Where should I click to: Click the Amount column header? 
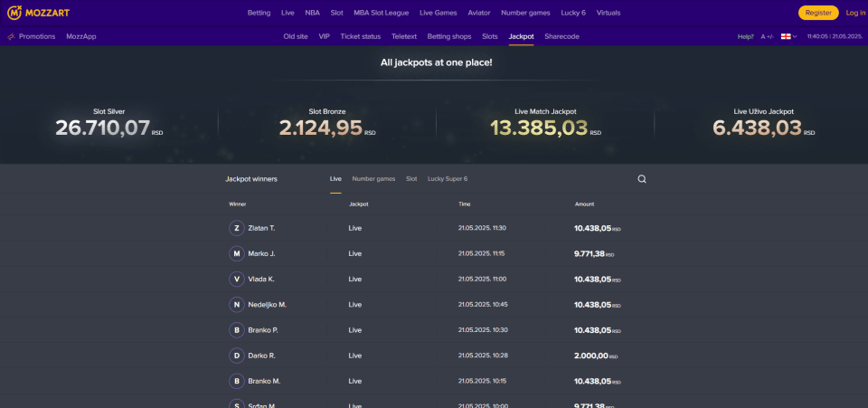pyautogui.click(x=584, y=204)
